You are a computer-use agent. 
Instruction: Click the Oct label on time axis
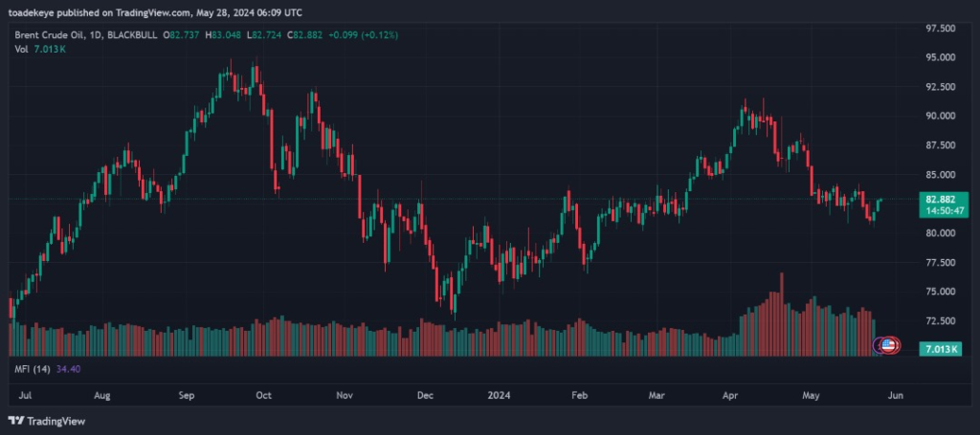264,394
